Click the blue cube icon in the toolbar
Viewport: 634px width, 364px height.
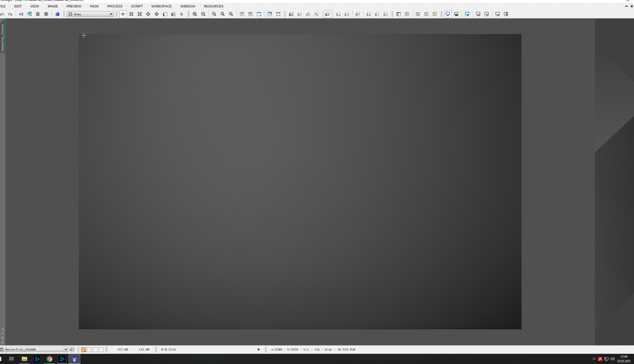57,14
